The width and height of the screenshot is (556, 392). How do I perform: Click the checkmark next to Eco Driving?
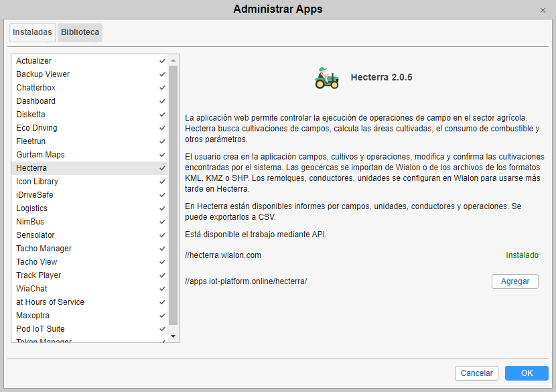point(162,128)
